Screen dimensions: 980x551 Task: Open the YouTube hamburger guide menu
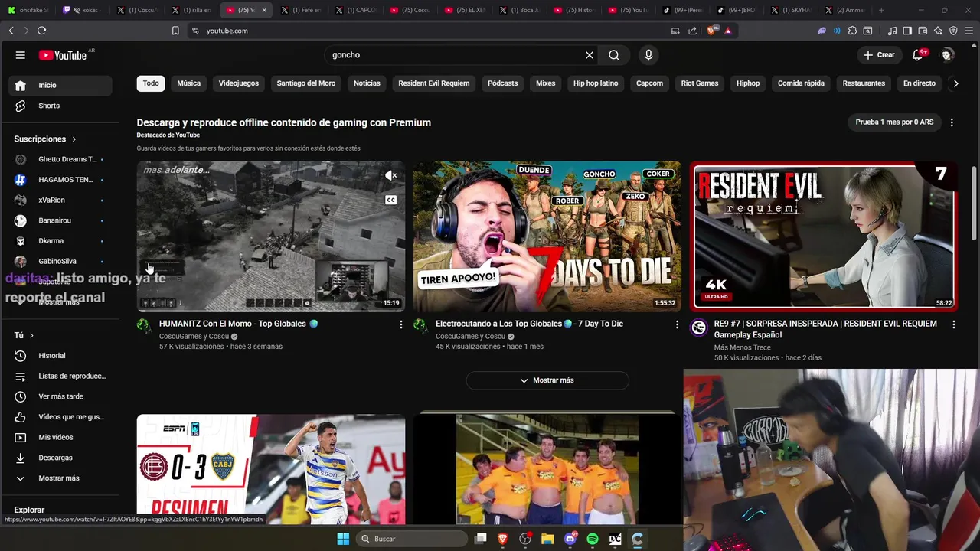point(21,55)
